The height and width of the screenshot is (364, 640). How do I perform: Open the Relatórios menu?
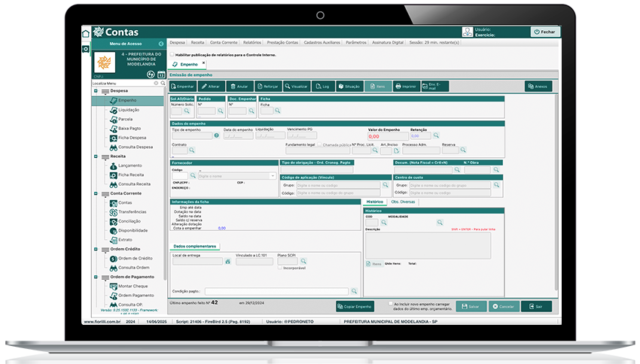(x=252, y=43)
